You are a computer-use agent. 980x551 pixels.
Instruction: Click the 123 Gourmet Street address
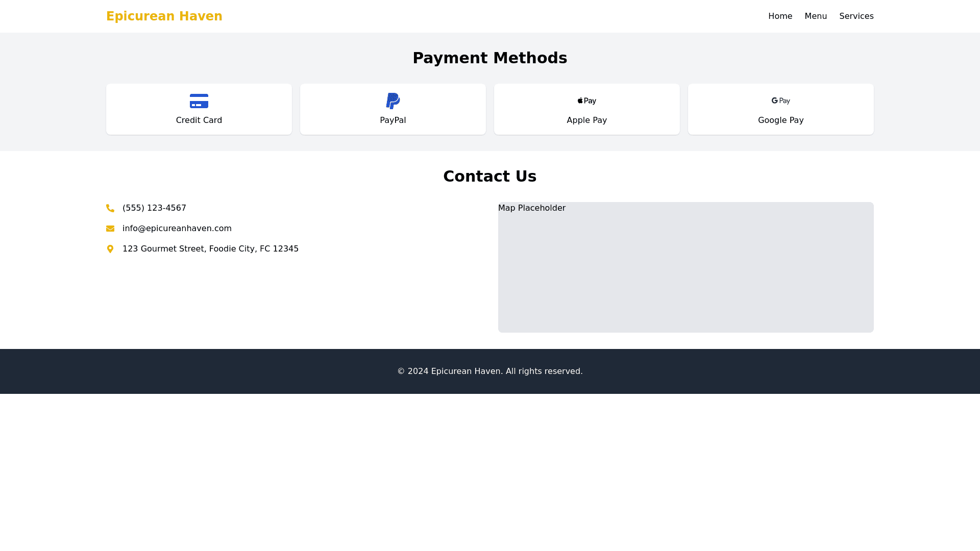210,249
